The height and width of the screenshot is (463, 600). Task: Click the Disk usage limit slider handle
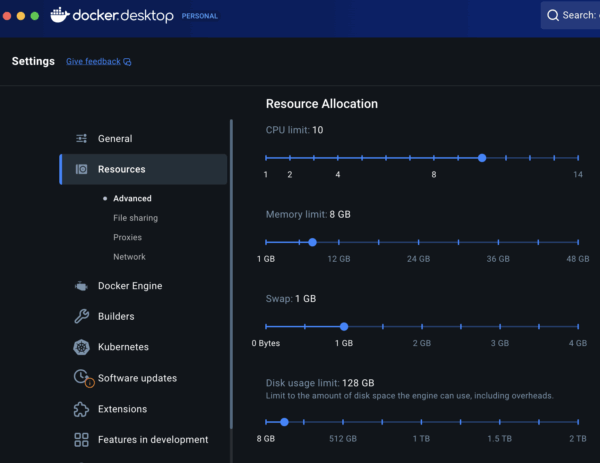(x=284, y=422)
